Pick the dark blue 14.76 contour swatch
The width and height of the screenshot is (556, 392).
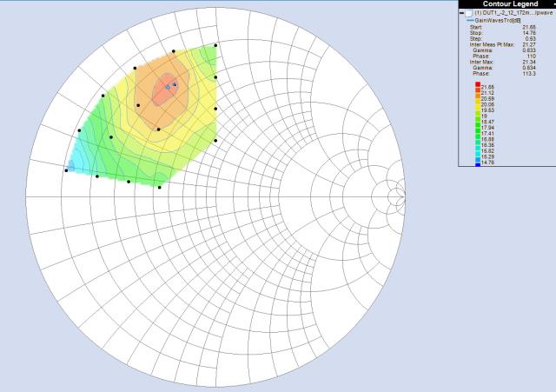[x=477, y=163]
